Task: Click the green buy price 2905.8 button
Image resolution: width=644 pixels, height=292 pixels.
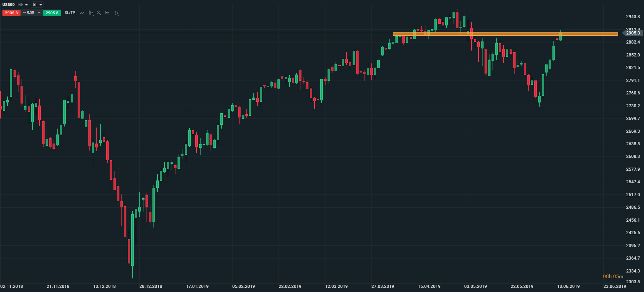Action: click(x=52, y=13)
